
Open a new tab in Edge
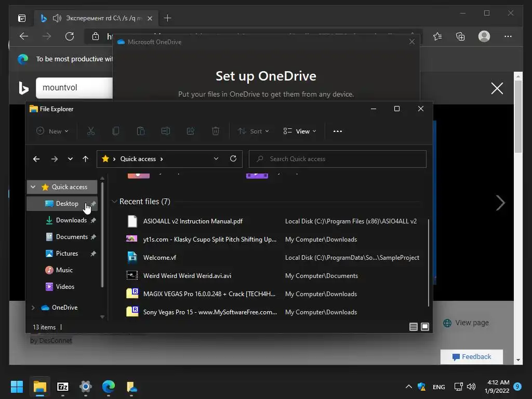coord(167,18)
